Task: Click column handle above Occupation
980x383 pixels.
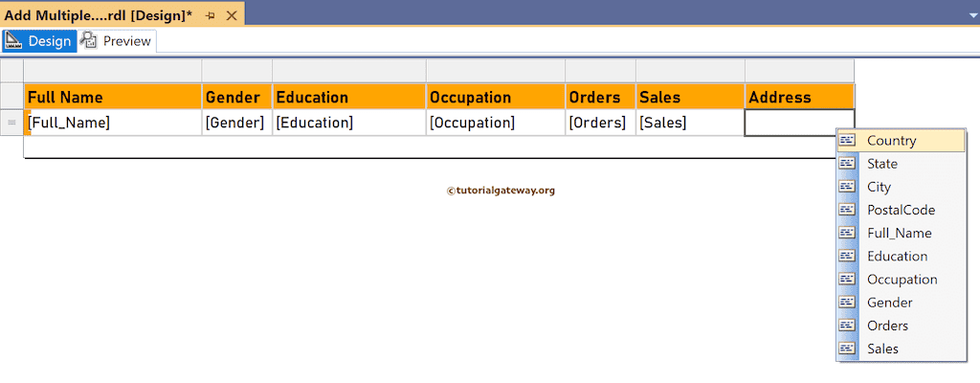Action: tap(496, 71)
